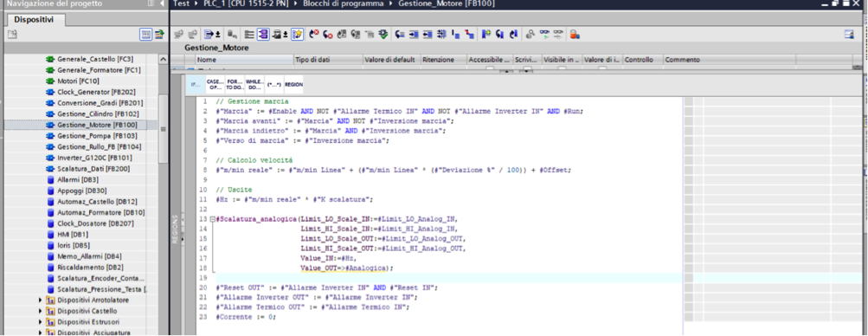Click the list-lines icon in the editor toolbar
868x336 pixels.
coord(249,35)
